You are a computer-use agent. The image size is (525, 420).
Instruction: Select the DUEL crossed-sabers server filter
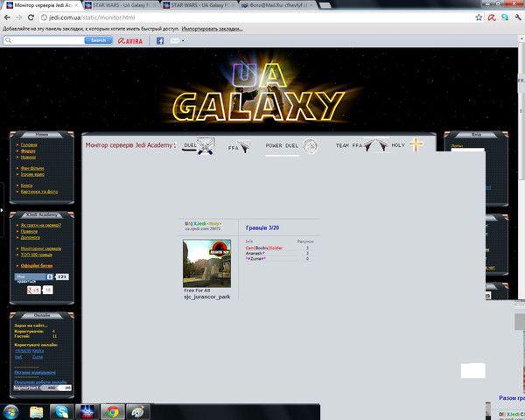point(206,146)
